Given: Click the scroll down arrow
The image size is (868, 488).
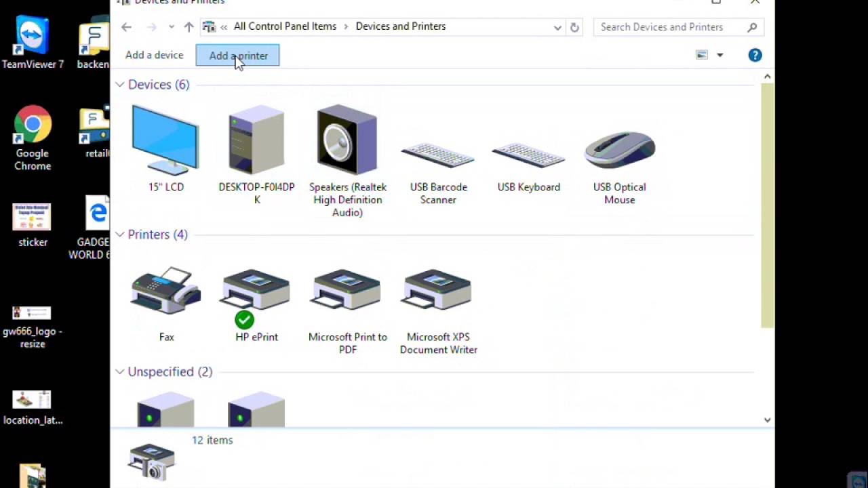Looking at the screenshot, I should (x=767, y=420).
